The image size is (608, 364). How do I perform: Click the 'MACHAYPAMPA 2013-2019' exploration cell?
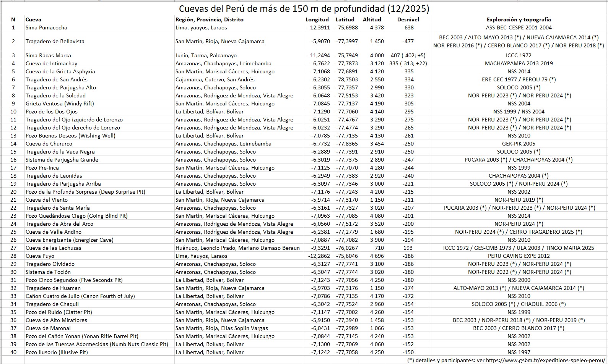point(519,63)
